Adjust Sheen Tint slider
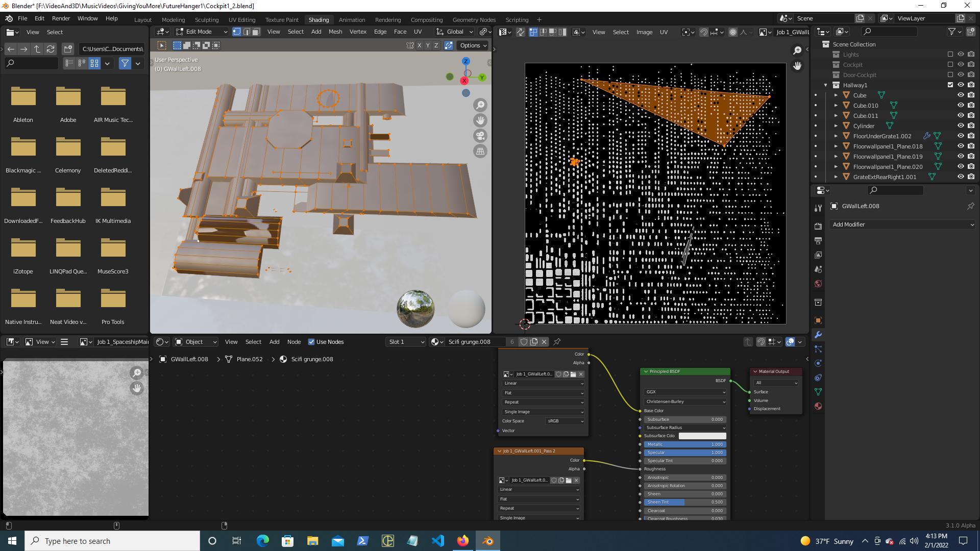Image resolution: width=980 pixels, height=551 pixels. point(685,502)
